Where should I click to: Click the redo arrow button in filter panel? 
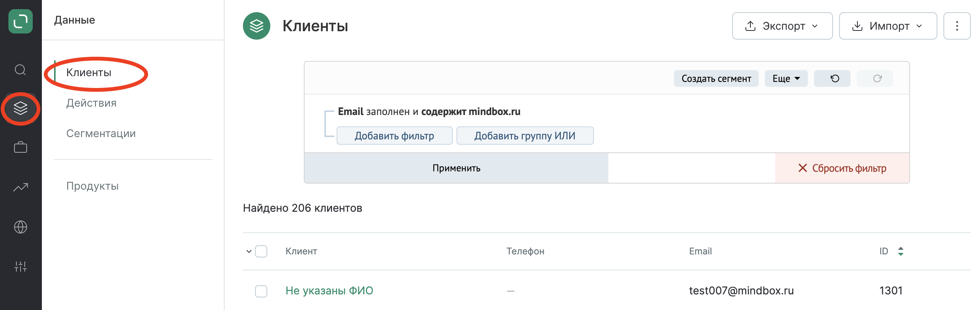pyautogui.click(x=875, y=78)
